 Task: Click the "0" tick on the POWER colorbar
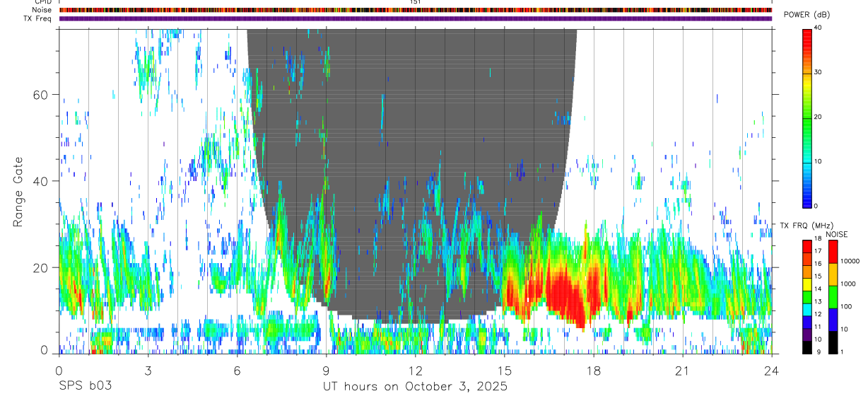(816, 206)
